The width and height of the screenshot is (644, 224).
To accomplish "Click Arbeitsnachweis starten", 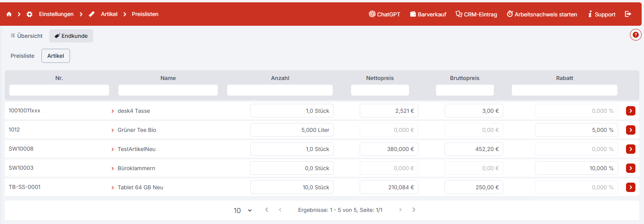I will (542, 14).
